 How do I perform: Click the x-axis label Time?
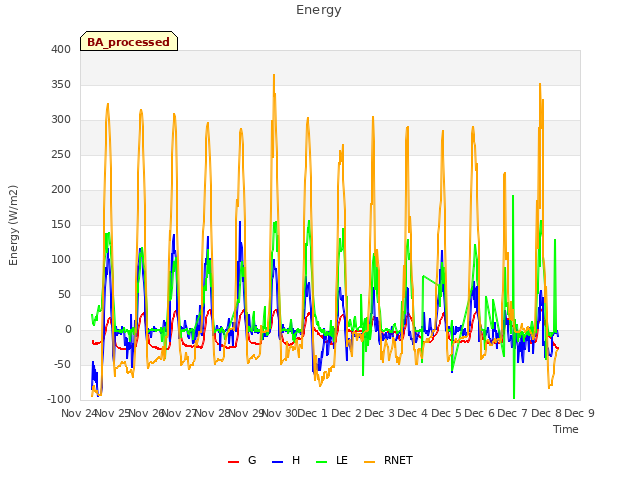(566, 429)
